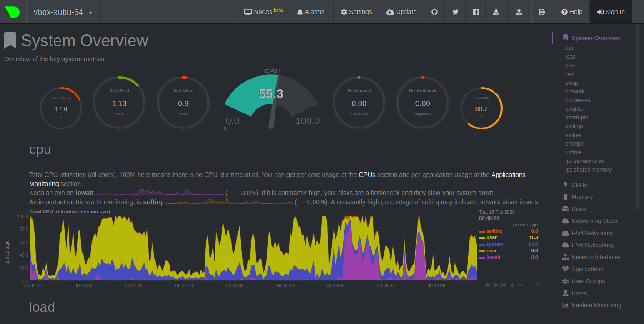Zoom in the CPU chart with plus icon

tap(512, 285)
